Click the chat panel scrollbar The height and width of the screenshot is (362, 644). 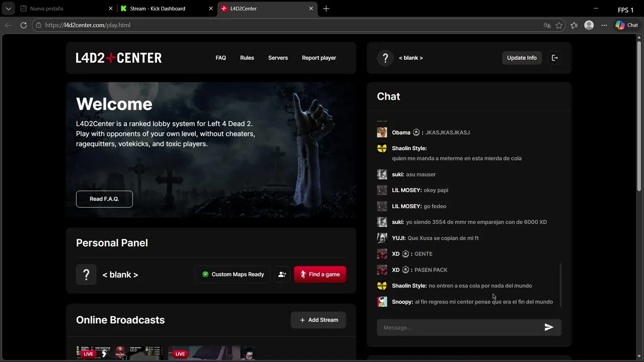pyautogui.click(x=560, y=285)
